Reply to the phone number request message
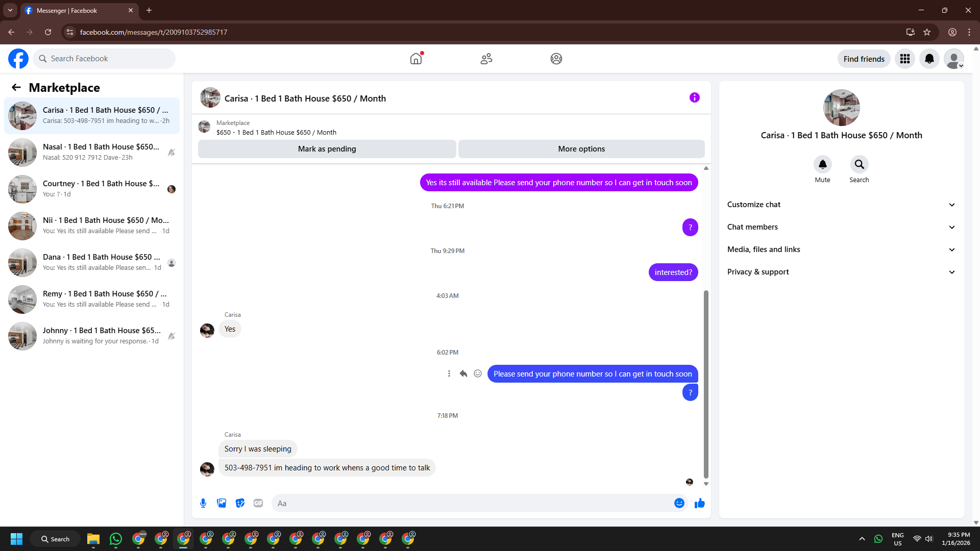 [463, 373]
